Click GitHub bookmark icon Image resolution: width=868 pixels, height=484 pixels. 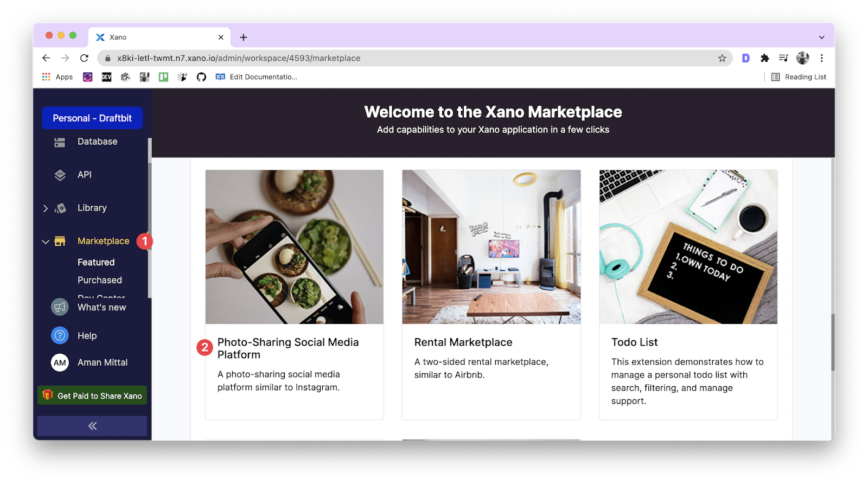pos(201,77)
